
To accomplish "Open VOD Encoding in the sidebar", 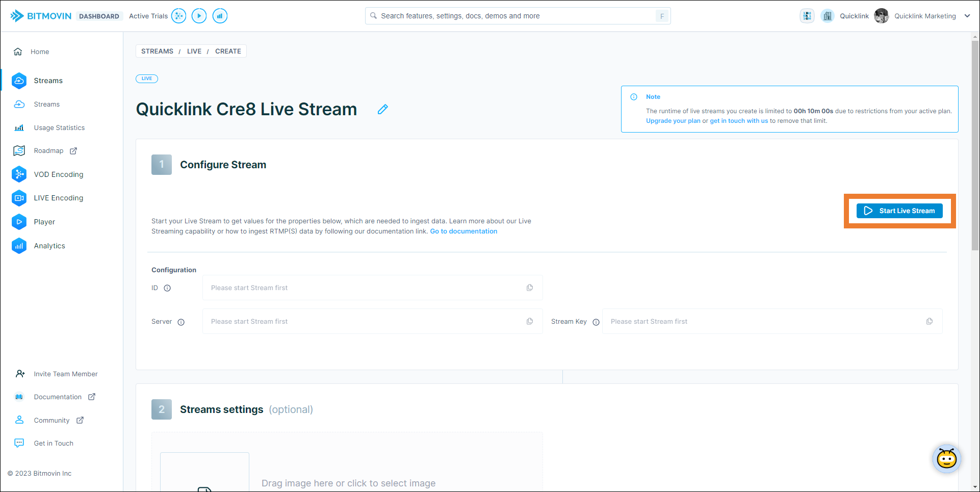I will pyautogui.click(x=58, y=174).
